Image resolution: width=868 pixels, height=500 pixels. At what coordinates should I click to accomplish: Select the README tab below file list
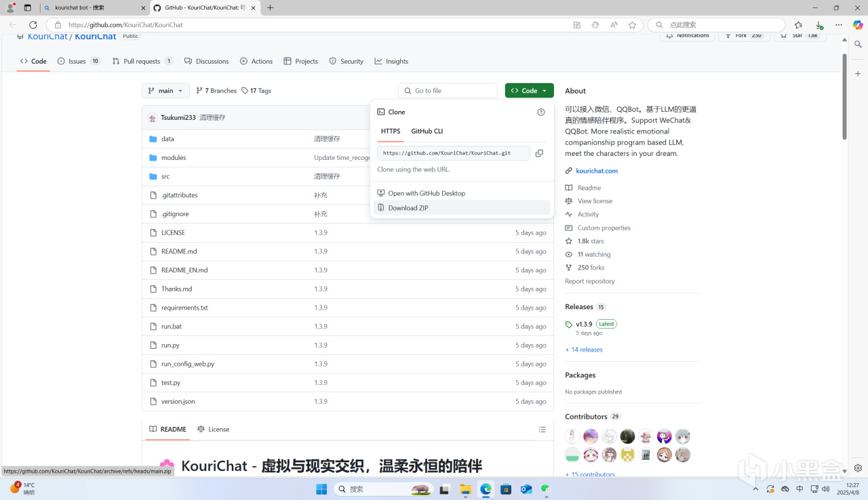[x=168, y=430]
